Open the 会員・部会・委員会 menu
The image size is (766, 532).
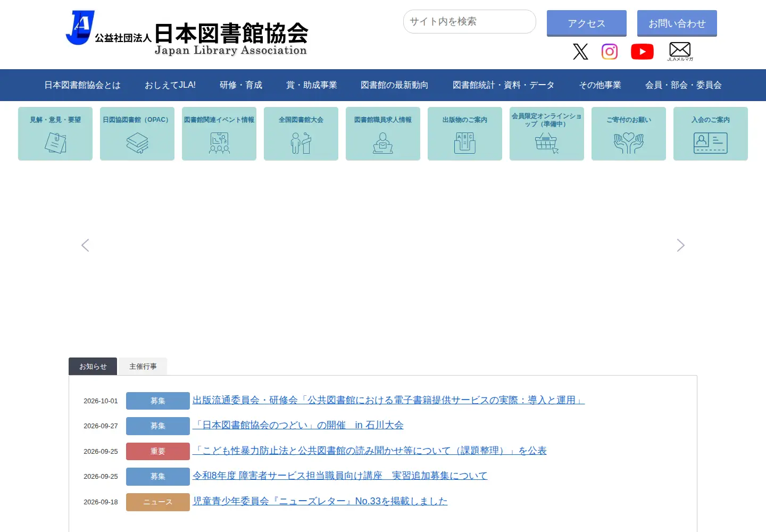pos(684,85)
